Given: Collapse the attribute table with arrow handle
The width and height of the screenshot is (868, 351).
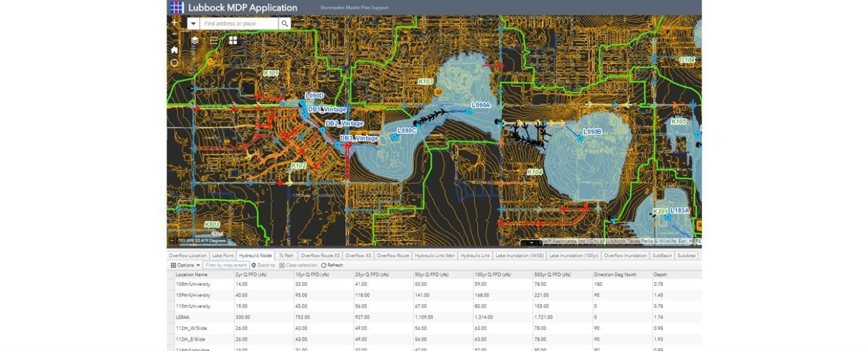Looking at the screenshot, I should (531, 244).
